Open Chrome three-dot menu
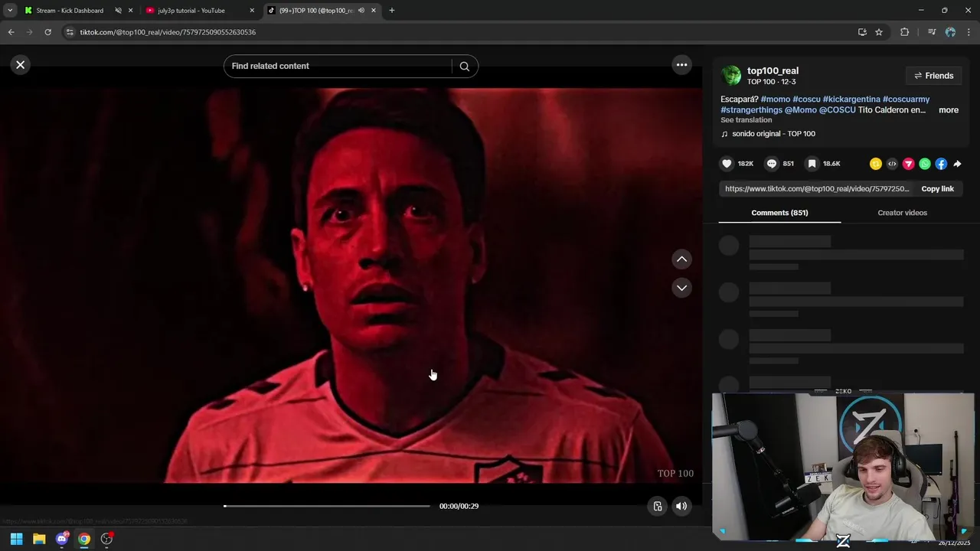 pos(969,32)
